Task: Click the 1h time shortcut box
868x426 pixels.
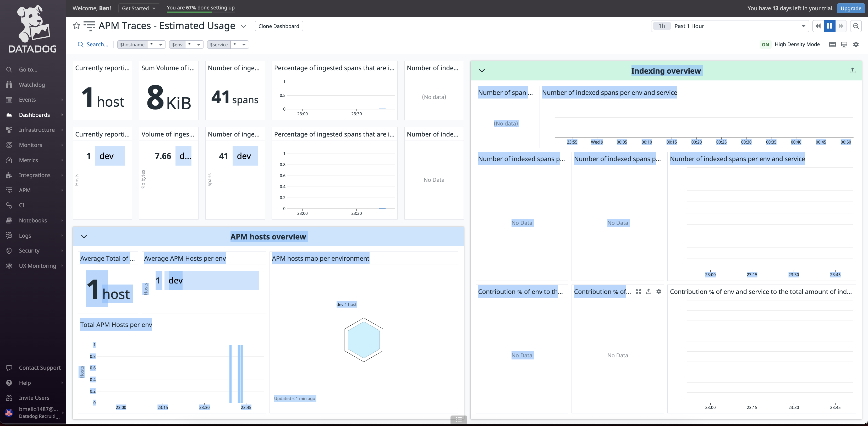Action: [661, 26]
